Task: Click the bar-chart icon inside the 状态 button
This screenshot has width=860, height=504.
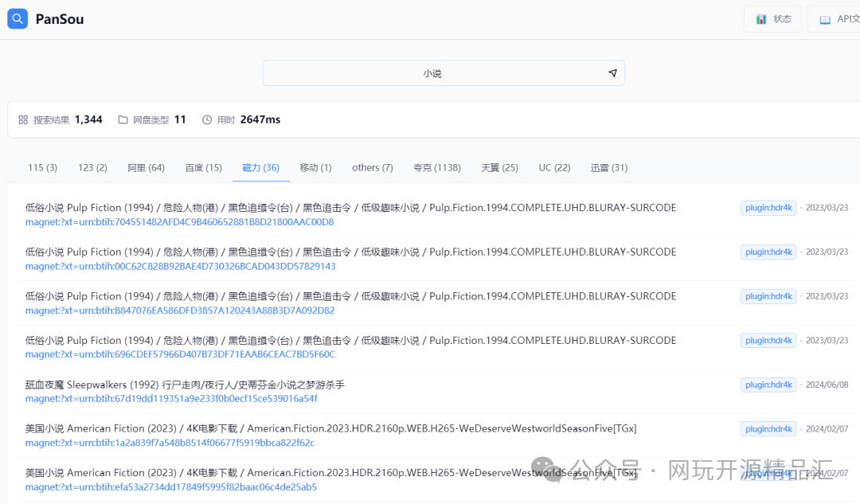Action: 761,18
